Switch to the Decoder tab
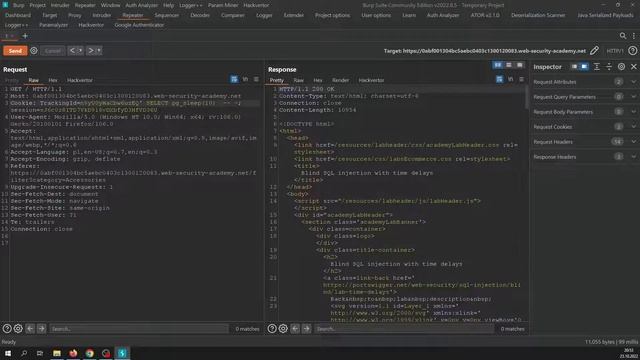The height and width of the screenshot is (360, 640). coord(200,15)
